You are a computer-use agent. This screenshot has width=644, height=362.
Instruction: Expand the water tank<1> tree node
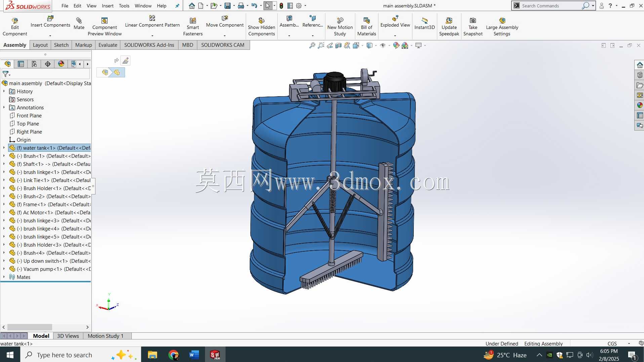[4, 148]
